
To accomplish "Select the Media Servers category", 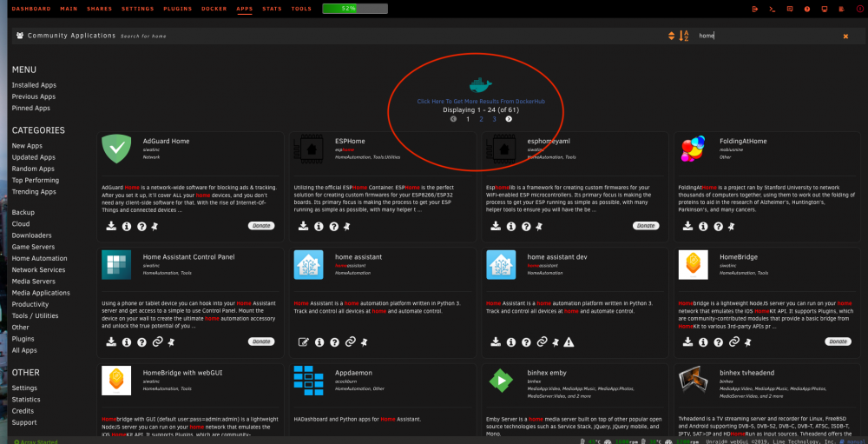I will pos(35,282).
